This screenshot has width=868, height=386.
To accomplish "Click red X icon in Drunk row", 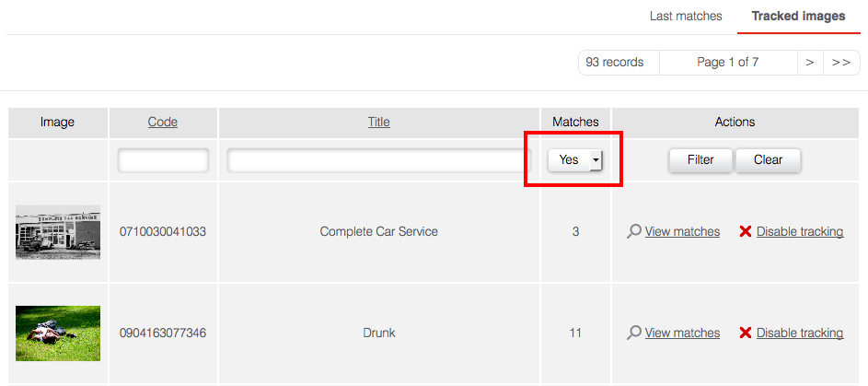I will pos(746,333).
